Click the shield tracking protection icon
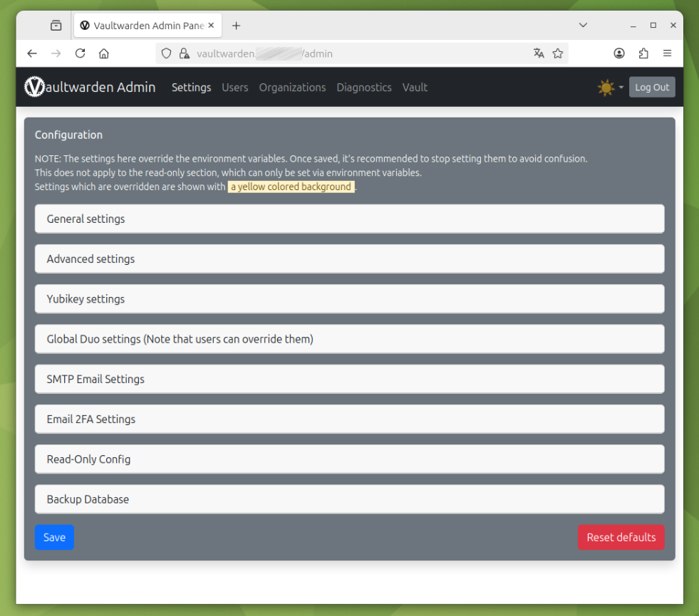Screen dimensions: 699x616 pyautogui.click(x=166, y=53)
